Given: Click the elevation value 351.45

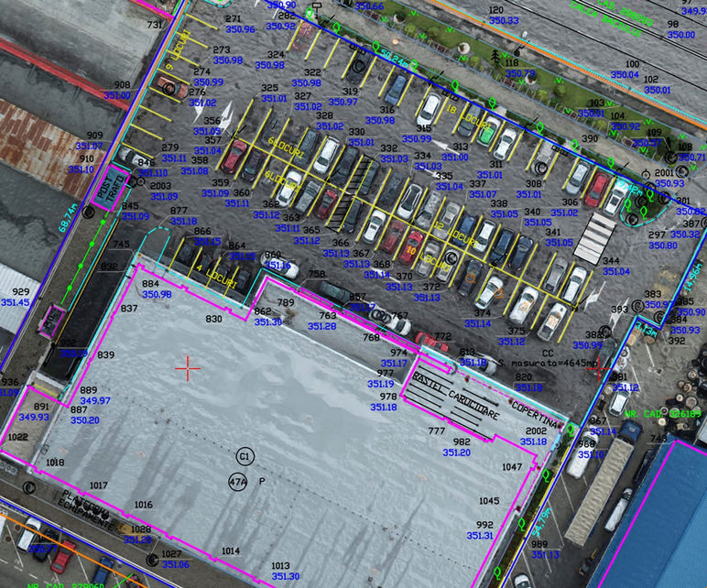Looking at the screenshot, I should pos(16,302).
